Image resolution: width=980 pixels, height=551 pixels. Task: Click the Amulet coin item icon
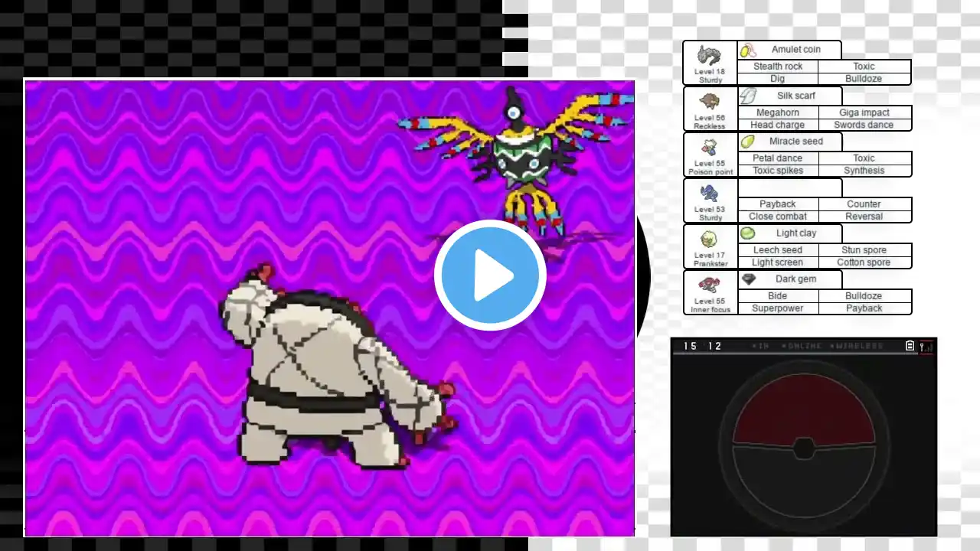click(748, 50)
